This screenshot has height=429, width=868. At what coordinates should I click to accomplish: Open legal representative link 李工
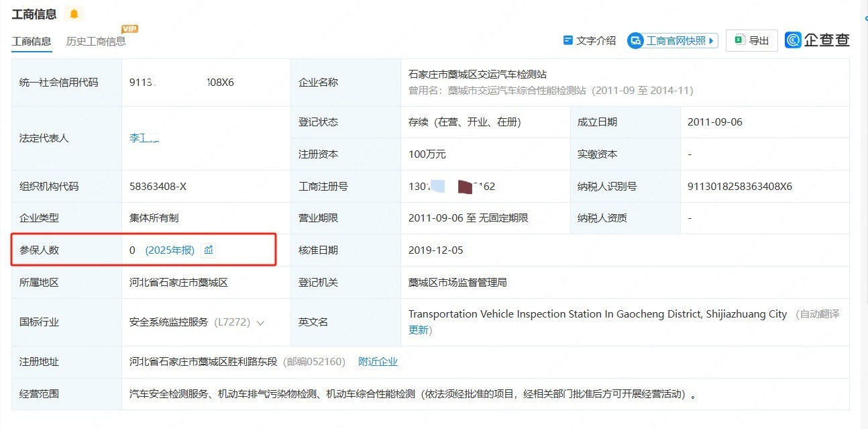pos(144,138)
